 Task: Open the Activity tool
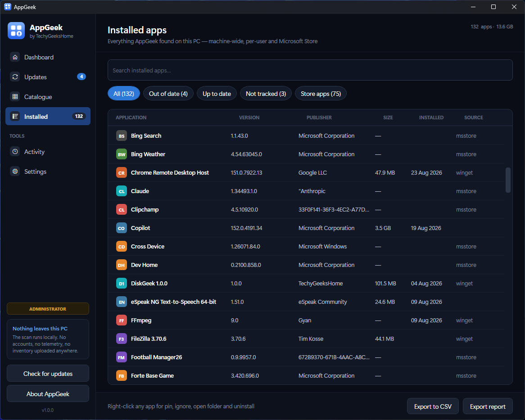[48, 152]
